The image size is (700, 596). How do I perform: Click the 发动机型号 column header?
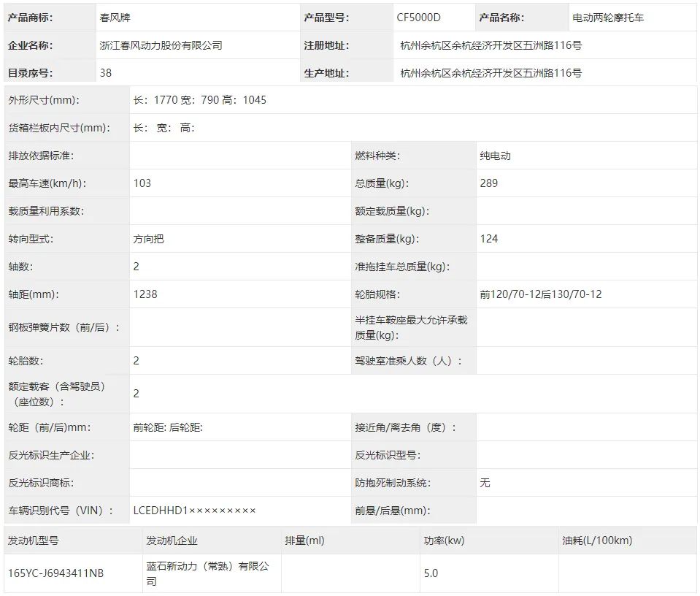[x=33, y=540]
